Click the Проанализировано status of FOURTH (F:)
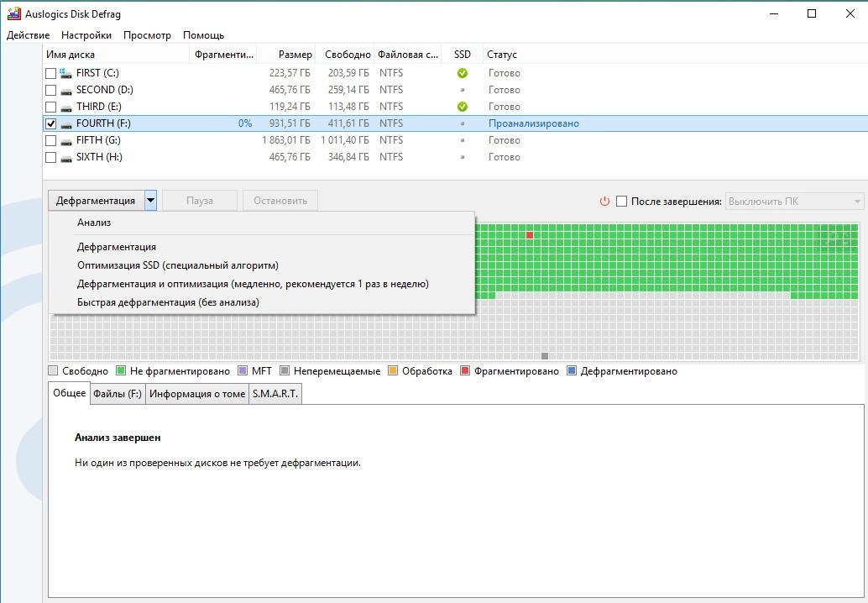This screenshot has width=868, height=603. pos(534,123)
